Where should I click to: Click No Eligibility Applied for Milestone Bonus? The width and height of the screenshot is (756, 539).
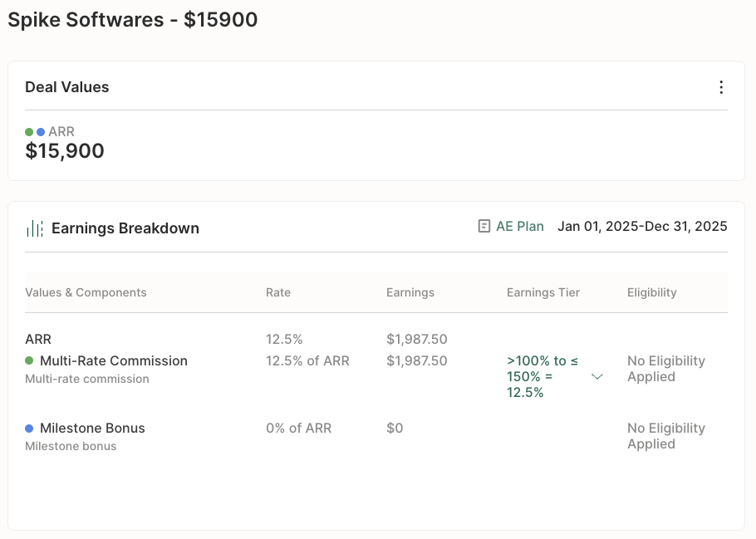[665, 436]
